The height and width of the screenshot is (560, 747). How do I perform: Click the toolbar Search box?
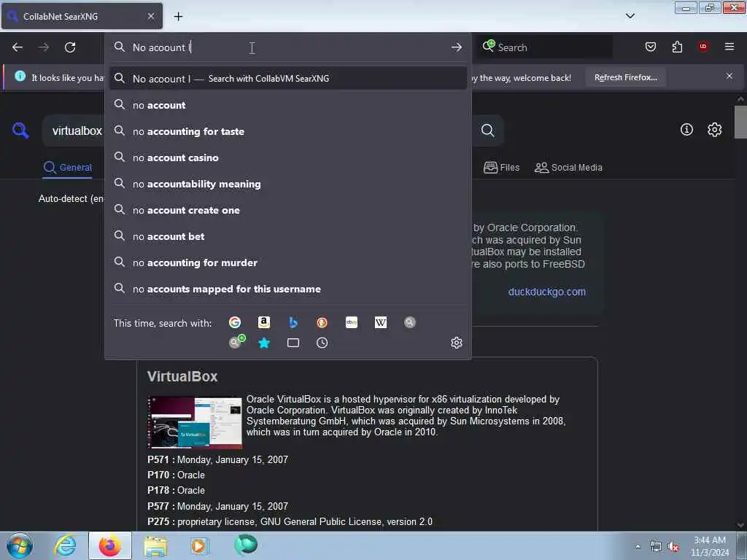pos(544,47)
